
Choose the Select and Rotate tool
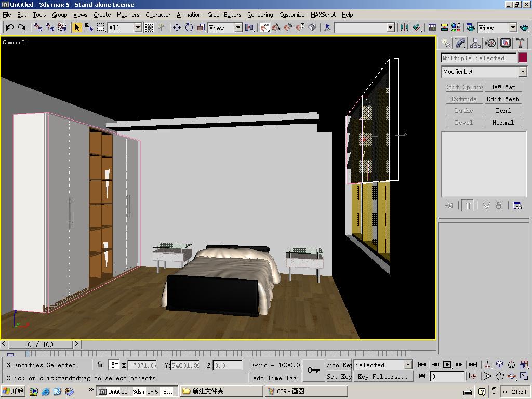[189, 28]
